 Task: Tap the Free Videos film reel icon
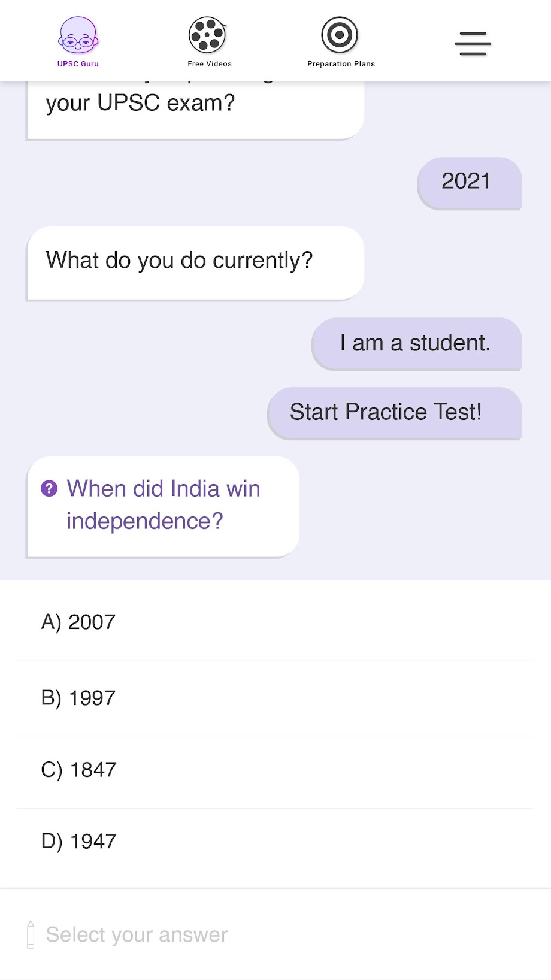pyautogui.click(x=207, y=35)
